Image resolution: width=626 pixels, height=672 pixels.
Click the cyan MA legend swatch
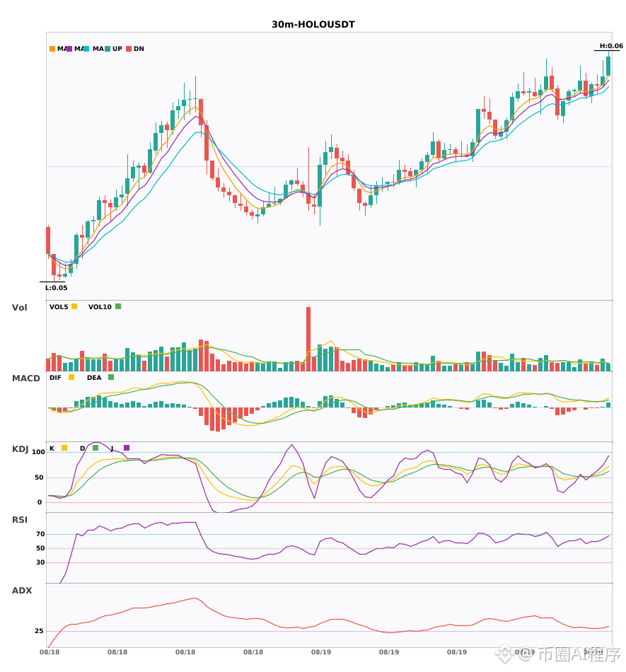click(86, 49)
